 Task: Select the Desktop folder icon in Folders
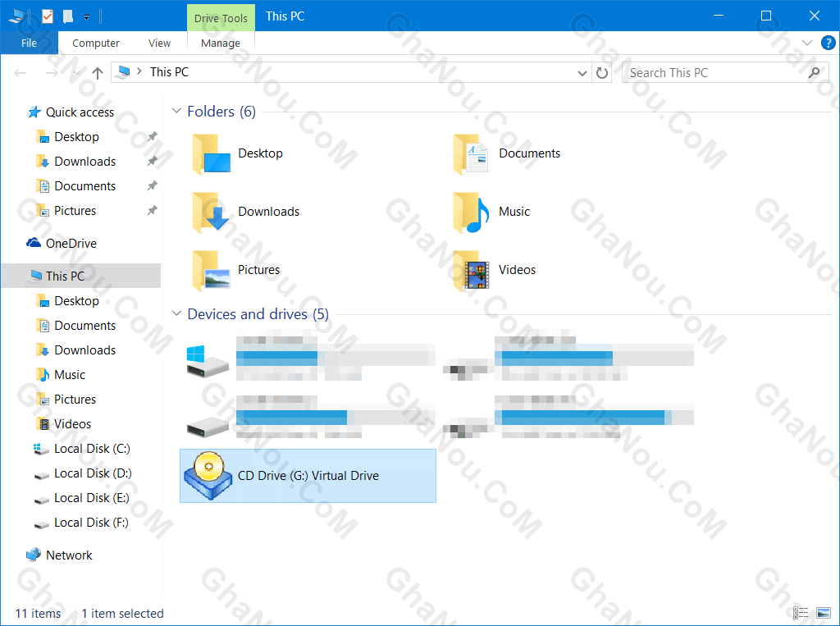point(211,154)
